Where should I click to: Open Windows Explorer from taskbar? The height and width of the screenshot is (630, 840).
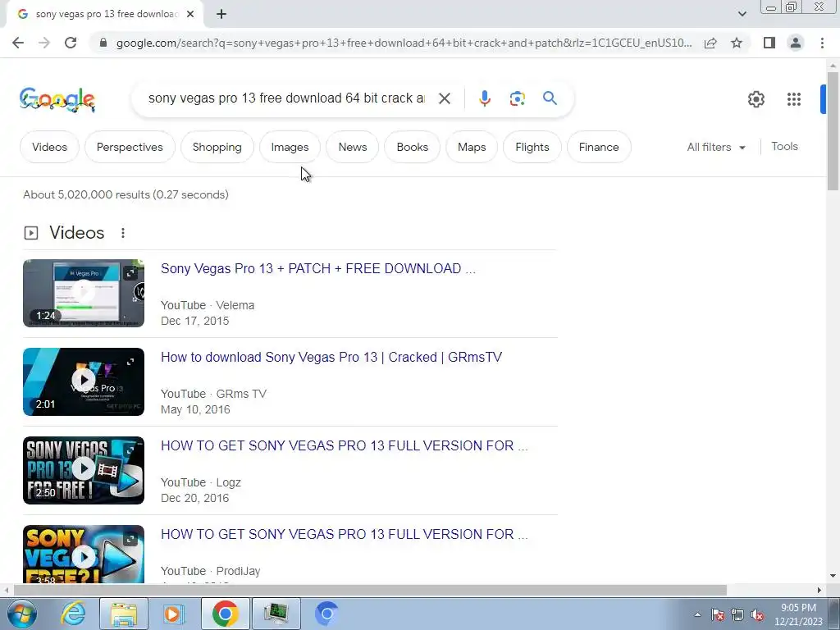point(124,614)
